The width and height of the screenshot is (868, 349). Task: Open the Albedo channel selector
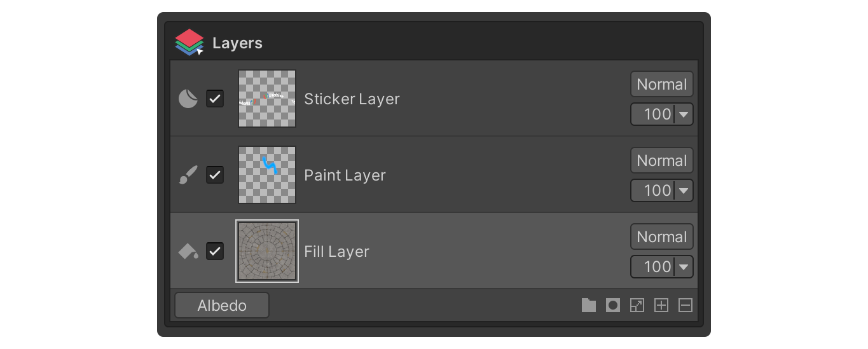click(x=222, y=306)
